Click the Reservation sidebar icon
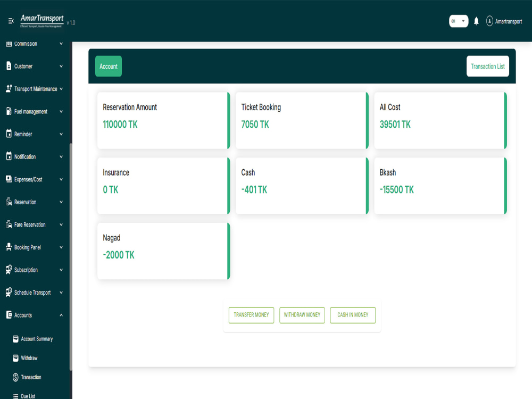The width and height of the screenshot is (532, 399). [x=9, y=202]
